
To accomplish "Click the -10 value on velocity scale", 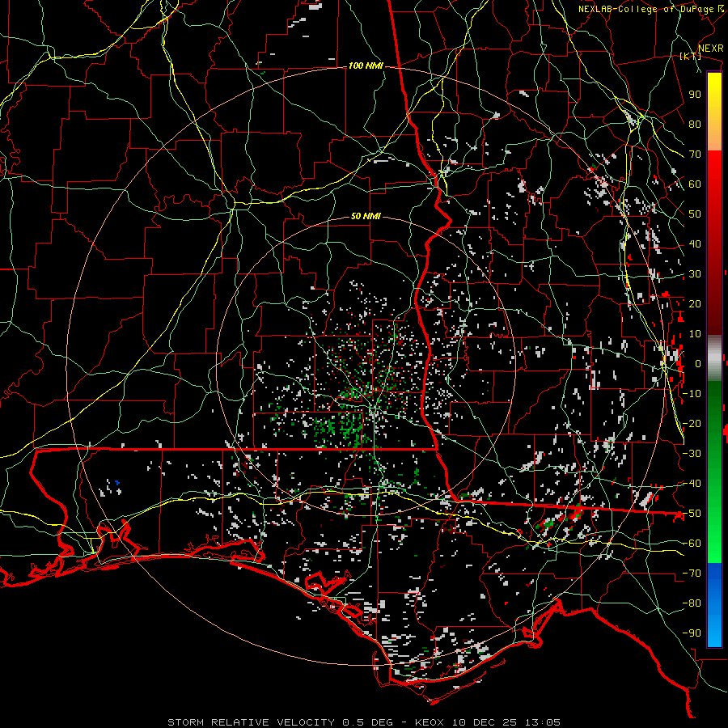I will 692,394.
